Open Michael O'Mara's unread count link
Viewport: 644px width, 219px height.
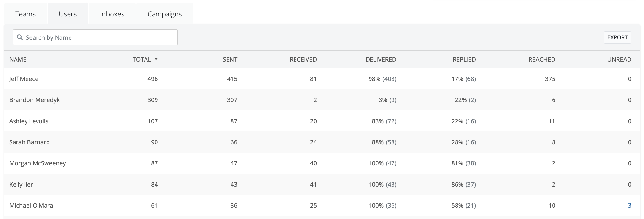tap(629, 205)
